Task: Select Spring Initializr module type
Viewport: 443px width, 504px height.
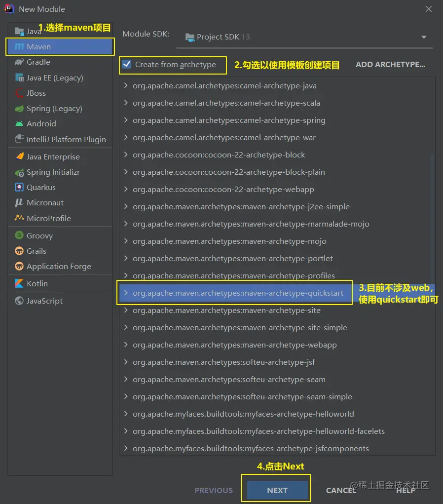Action: pos(60,172)
